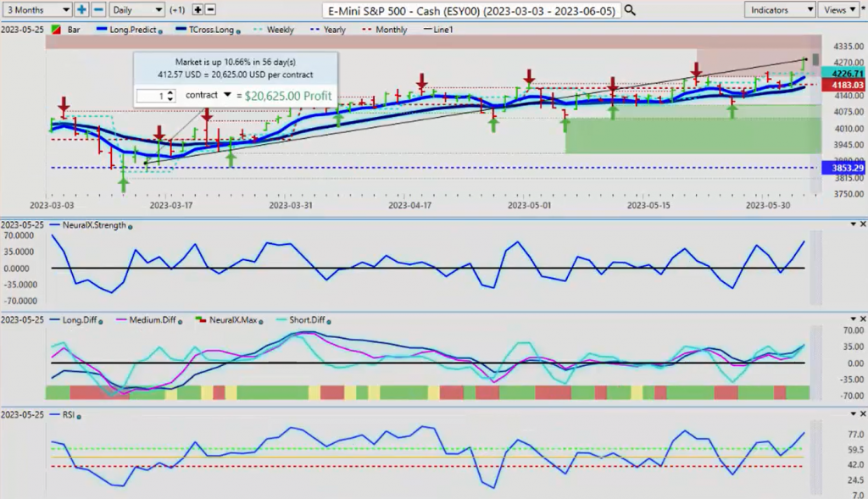Image resolution: width=868 pixels, height=499 pixels.
Task: Click the Bar legend color icon
Action: click(x=57, y=30)
